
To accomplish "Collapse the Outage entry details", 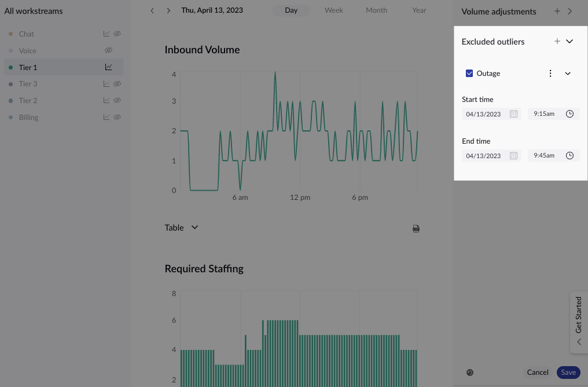I will tap(568, 74).
